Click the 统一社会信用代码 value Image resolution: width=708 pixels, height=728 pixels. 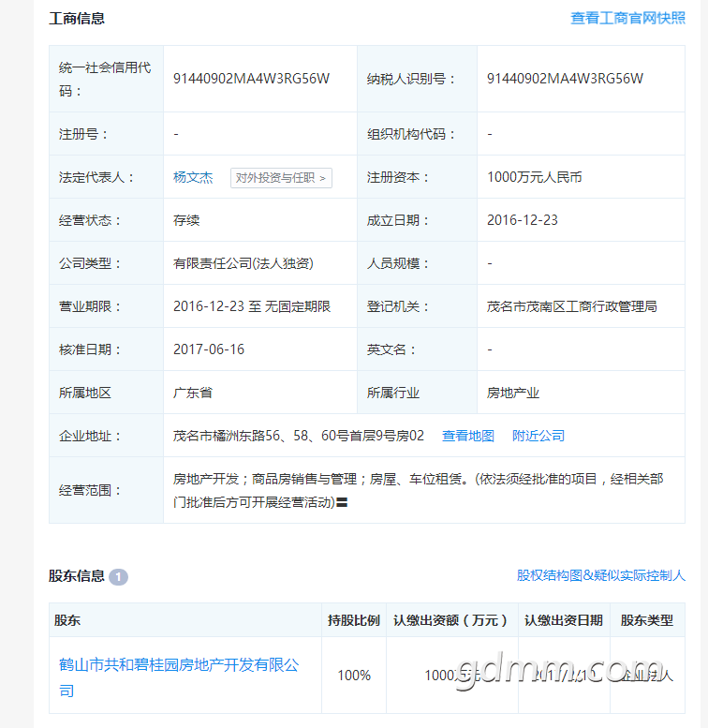click(x=251, y=79)
